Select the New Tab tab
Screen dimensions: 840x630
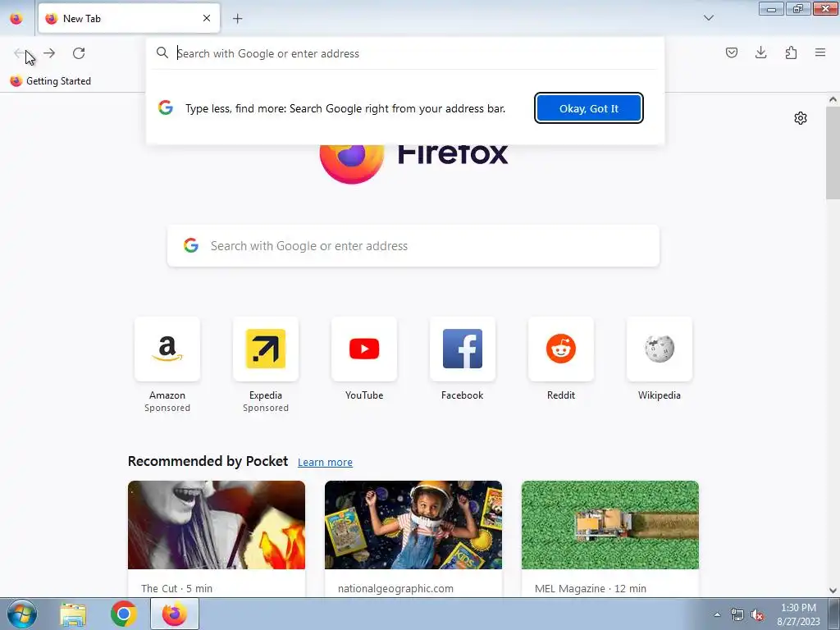[129, 18]
